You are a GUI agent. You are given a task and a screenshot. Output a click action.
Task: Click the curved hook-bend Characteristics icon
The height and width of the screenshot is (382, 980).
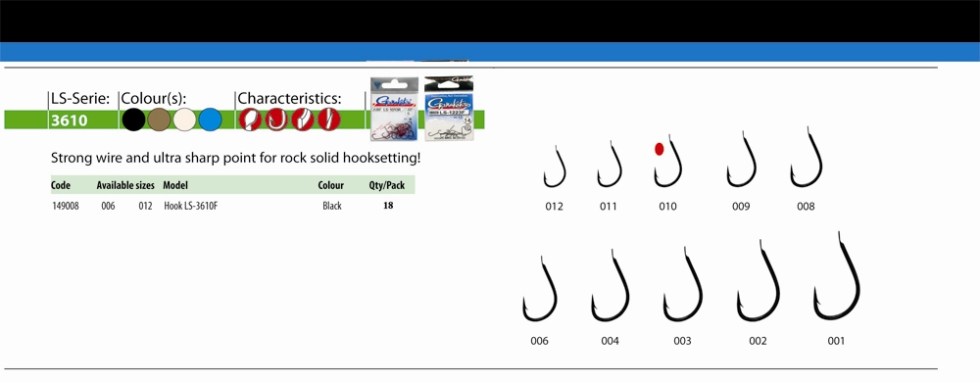pyautogui.click(x=276, y=119)
